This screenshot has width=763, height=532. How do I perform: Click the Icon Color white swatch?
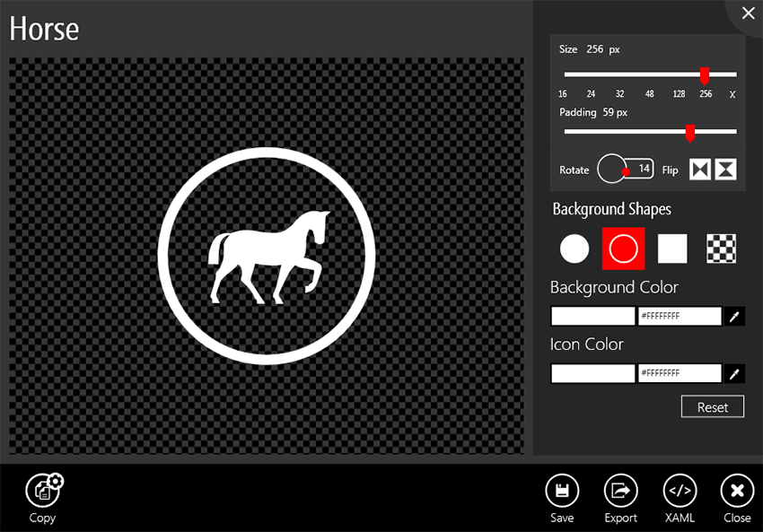[x=592, y=373]
